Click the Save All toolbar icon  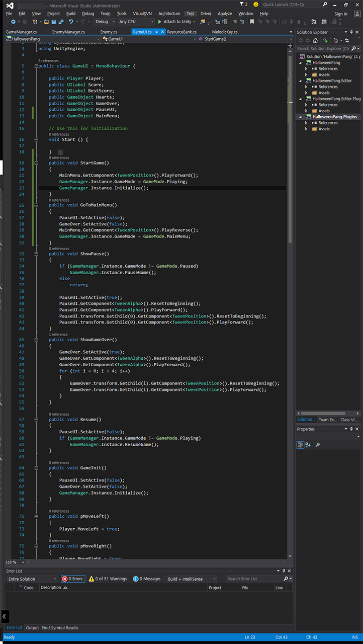click(x=61, y=22)
